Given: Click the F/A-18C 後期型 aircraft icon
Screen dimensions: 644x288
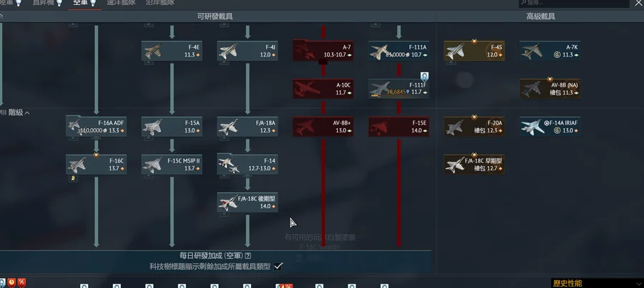Looking at the screenshot, I should (228, 203).
